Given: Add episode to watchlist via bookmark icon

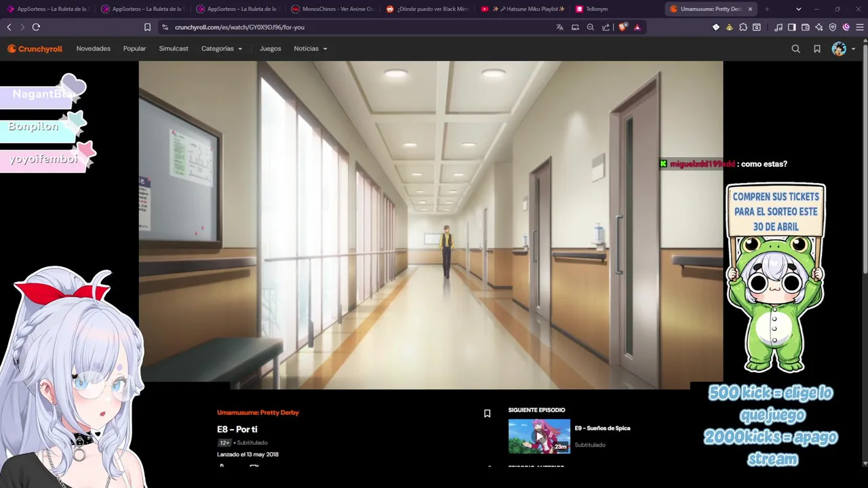Looking at the screenshot, I should click(x=487, y=413).
